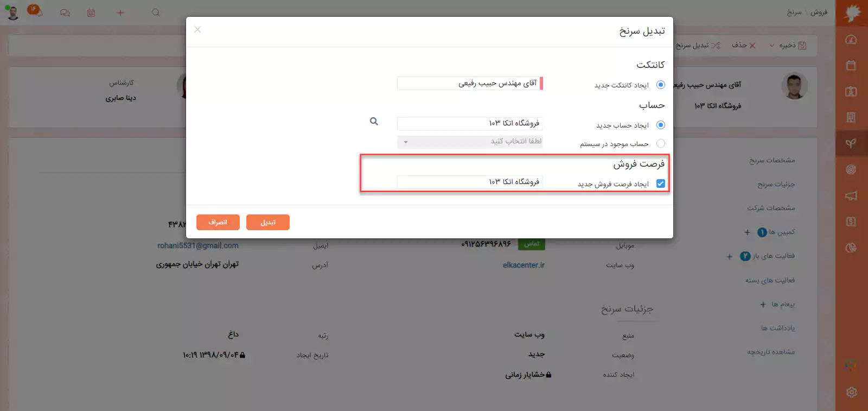This screenshot has width=868, height=411.
Task: Uncheck 'ایجاد فرصت فروش جدید' checkbox
Action: (x=660, y=184)
